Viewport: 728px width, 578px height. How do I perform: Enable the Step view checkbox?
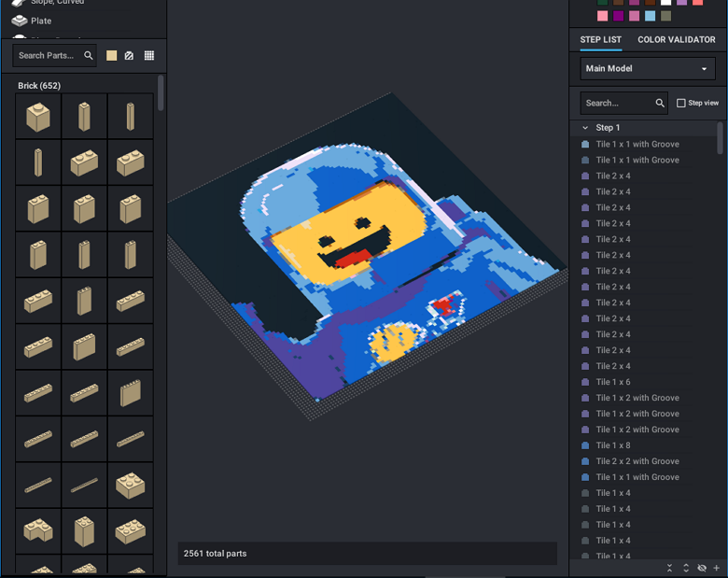point(680,103)
